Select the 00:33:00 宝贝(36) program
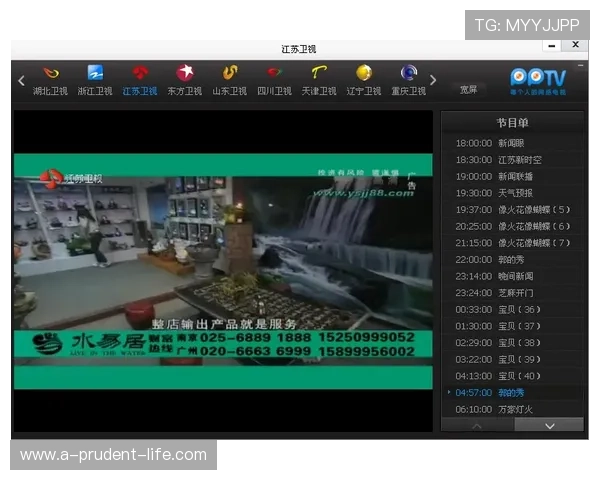 click(512, 310)
